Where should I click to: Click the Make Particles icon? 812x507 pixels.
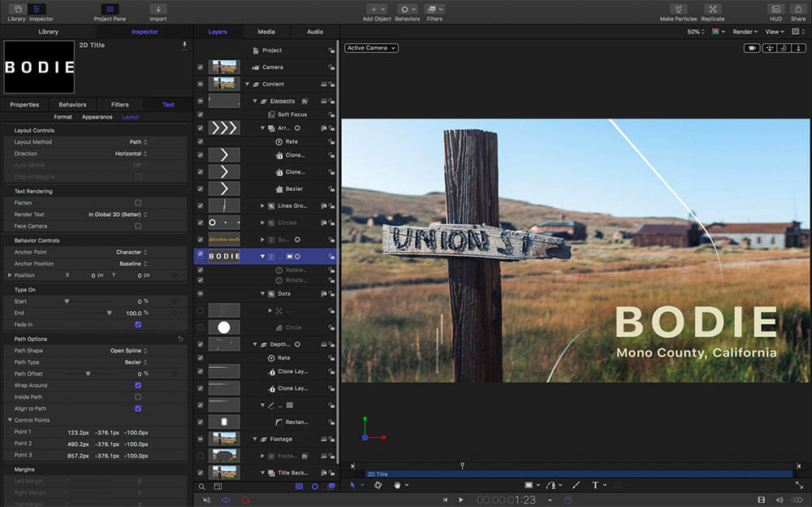coord(678,9)
